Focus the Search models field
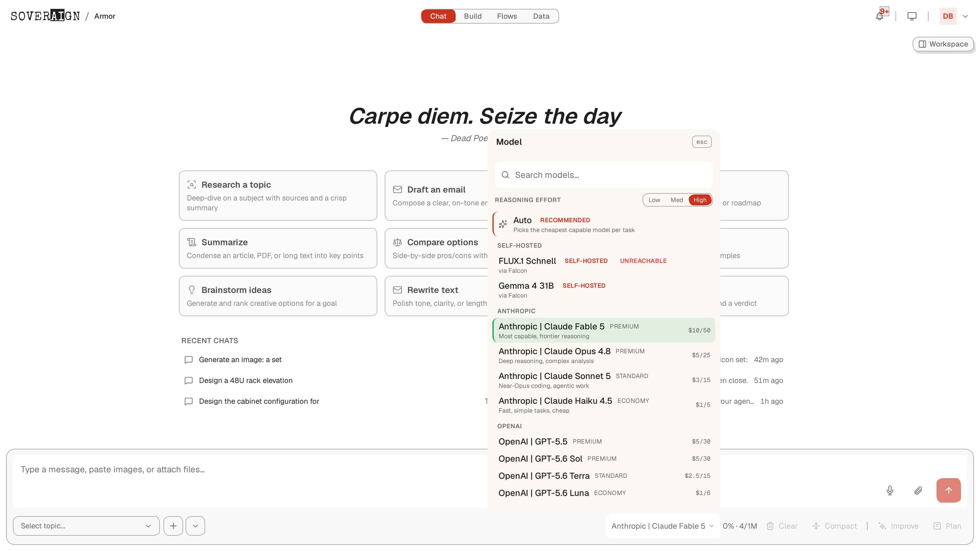Viewport: 980px width, 551px height. (603, 175)
